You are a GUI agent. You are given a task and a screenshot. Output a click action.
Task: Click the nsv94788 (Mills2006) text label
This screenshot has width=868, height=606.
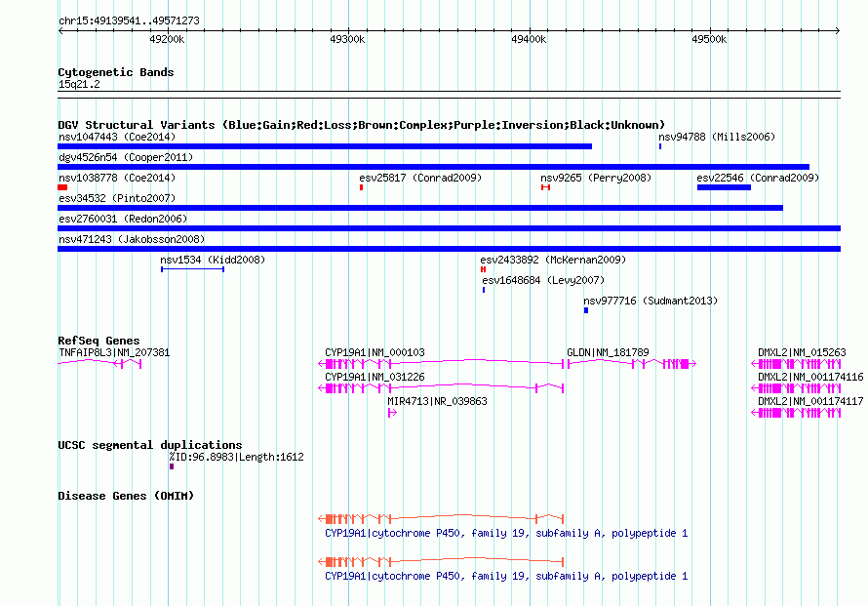click(717, 137)
